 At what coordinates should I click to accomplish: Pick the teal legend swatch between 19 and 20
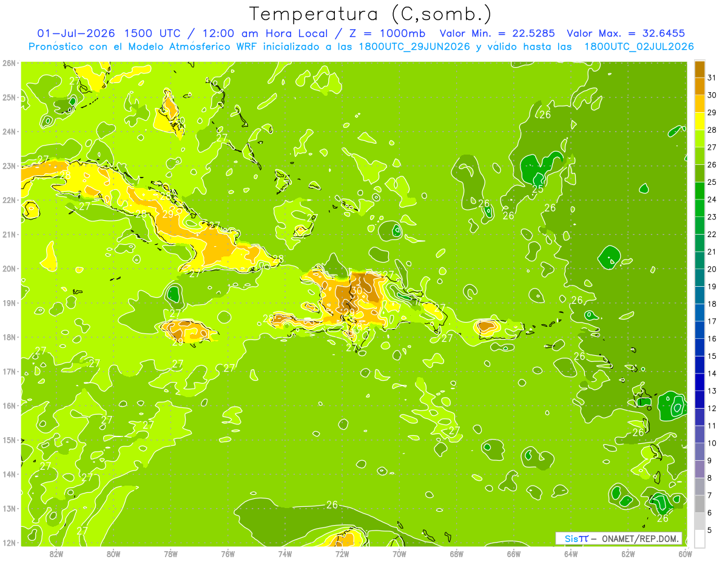coord(699,278)
